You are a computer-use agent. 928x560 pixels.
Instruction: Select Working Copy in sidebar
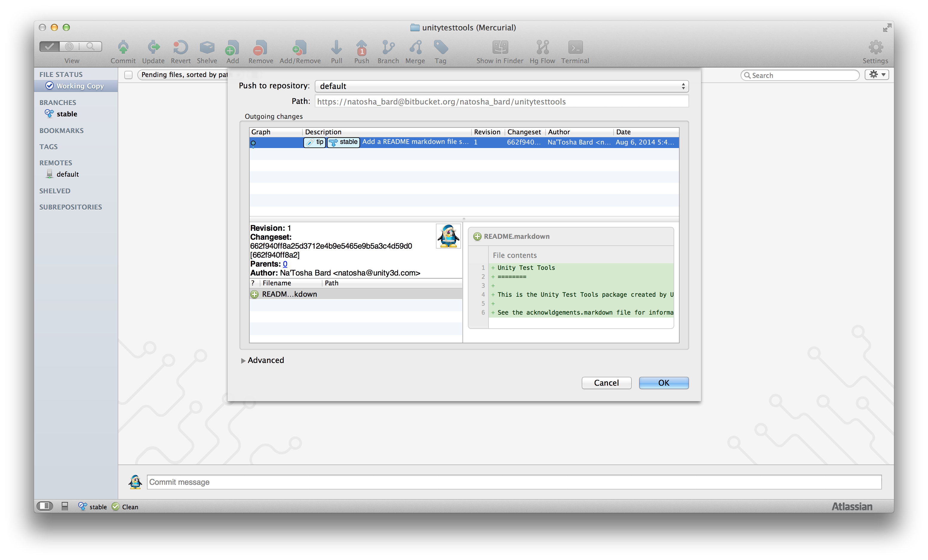point(80,86)
